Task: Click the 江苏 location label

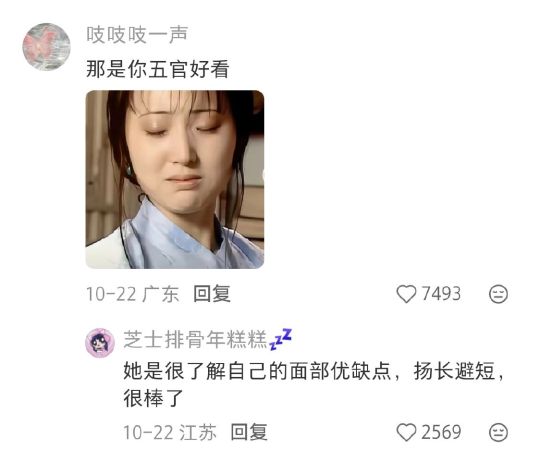Action: coord(198,432)
